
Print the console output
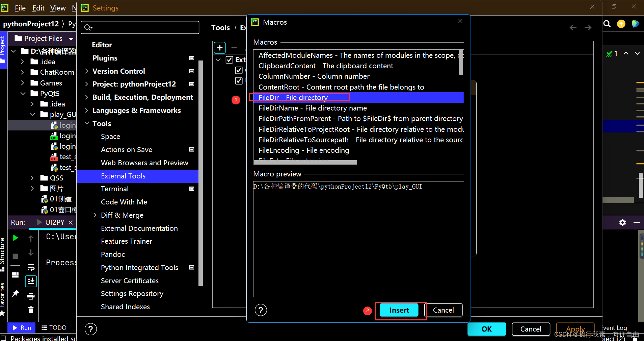click(31, 296)
